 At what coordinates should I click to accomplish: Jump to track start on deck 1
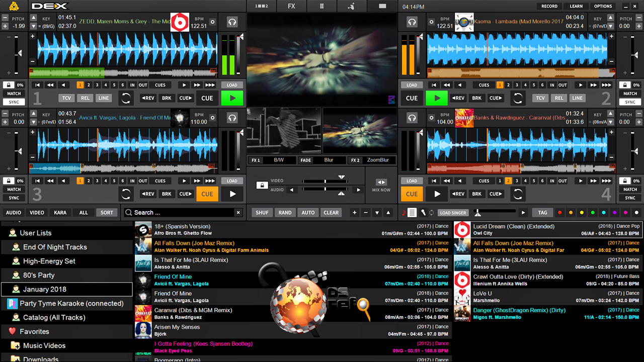(x=37, y=85)
